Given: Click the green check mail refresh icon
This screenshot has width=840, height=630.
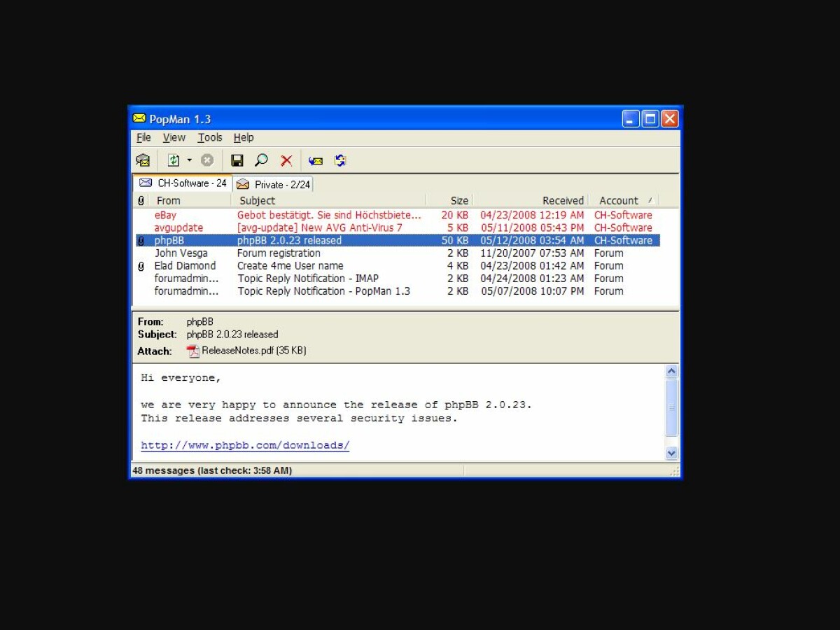Looking at the screenshot, I should pyautogui.click(x=174, y=160).
